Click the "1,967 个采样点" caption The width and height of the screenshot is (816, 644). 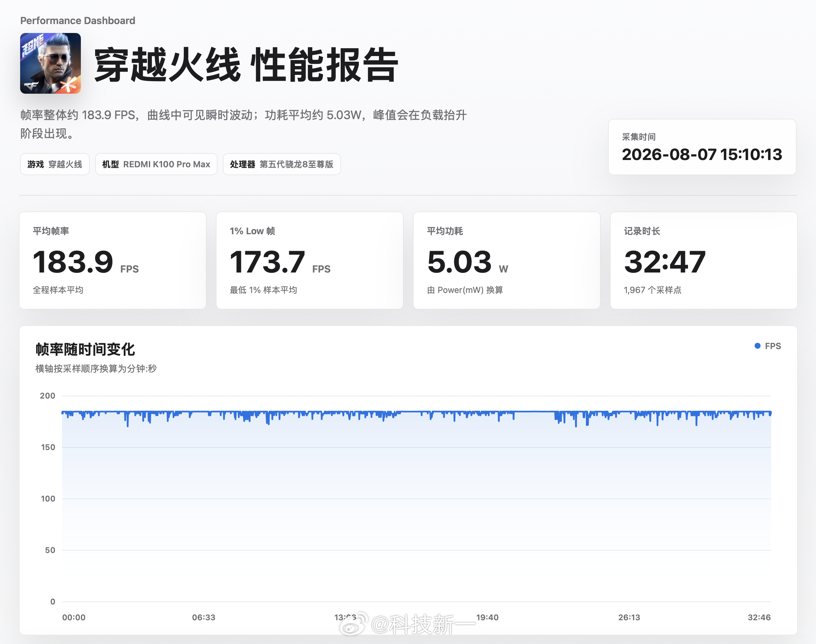coord(653,290)
